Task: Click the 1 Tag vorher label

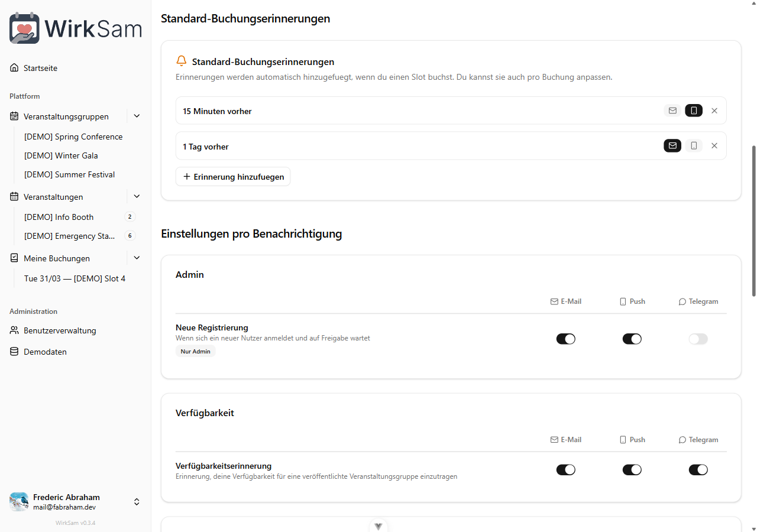Action: pos(206,147)
